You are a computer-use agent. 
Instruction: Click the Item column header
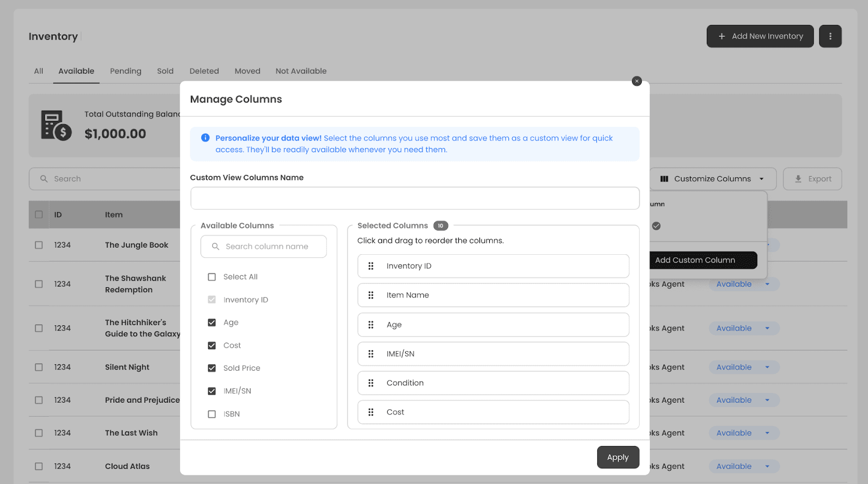click(x=114, y=215)
